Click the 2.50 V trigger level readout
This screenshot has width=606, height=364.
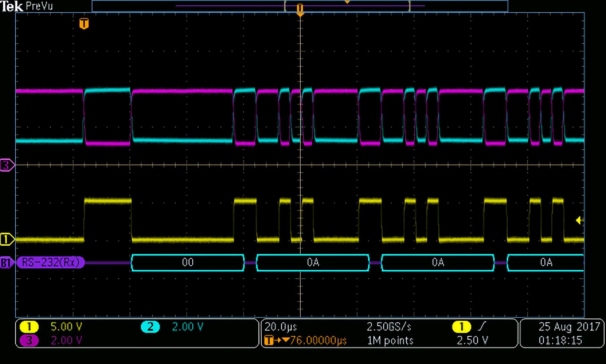pos(472,340)
